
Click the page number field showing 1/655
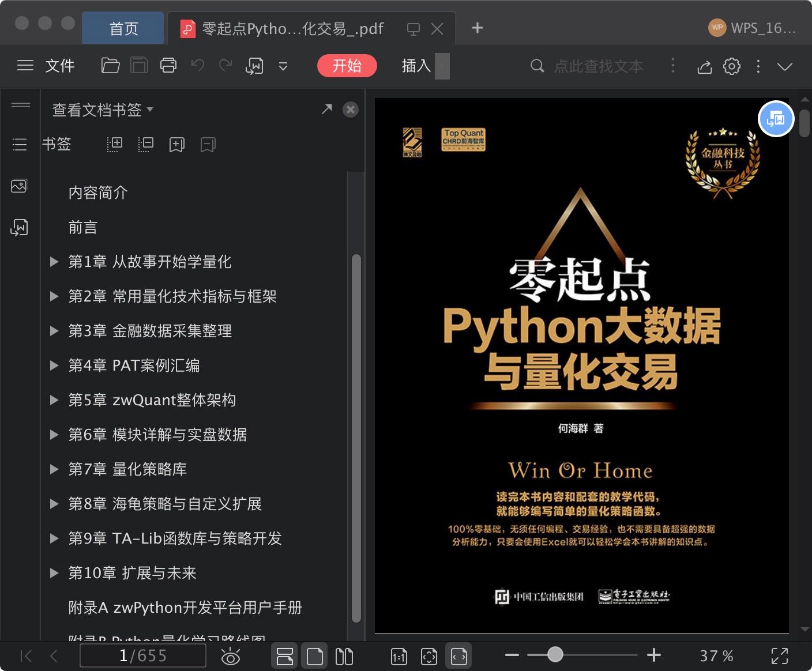142,655
